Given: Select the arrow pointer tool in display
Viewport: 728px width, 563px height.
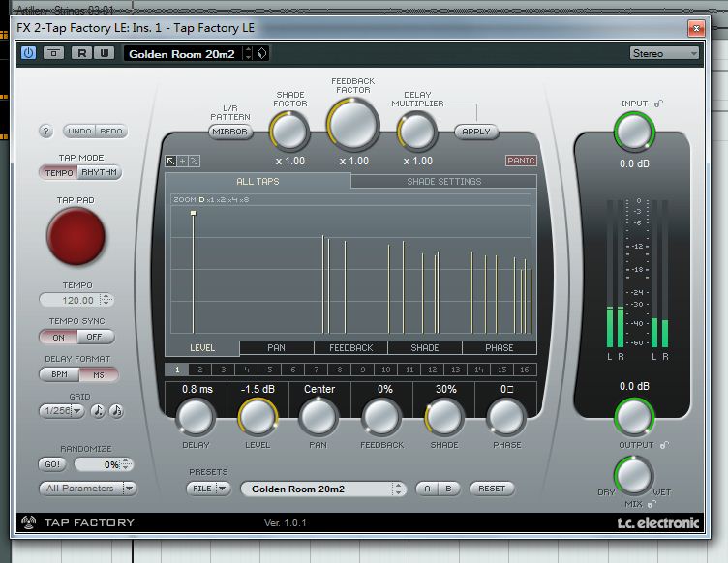Looking at the screenshot, I should point(170,161).
